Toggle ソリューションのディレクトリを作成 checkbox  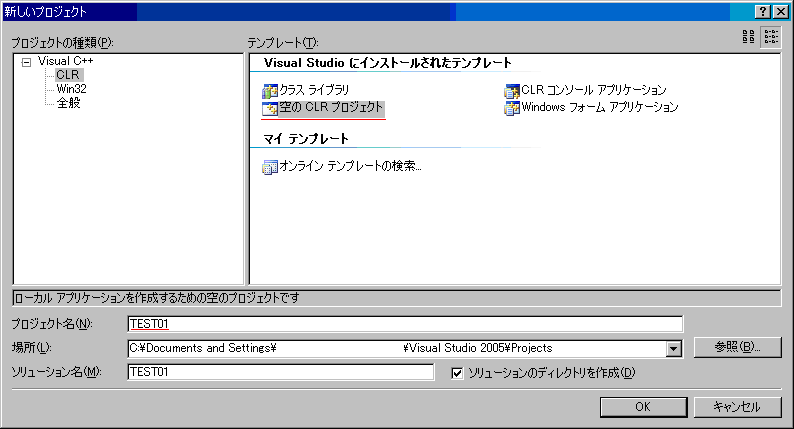pos(457,373)
